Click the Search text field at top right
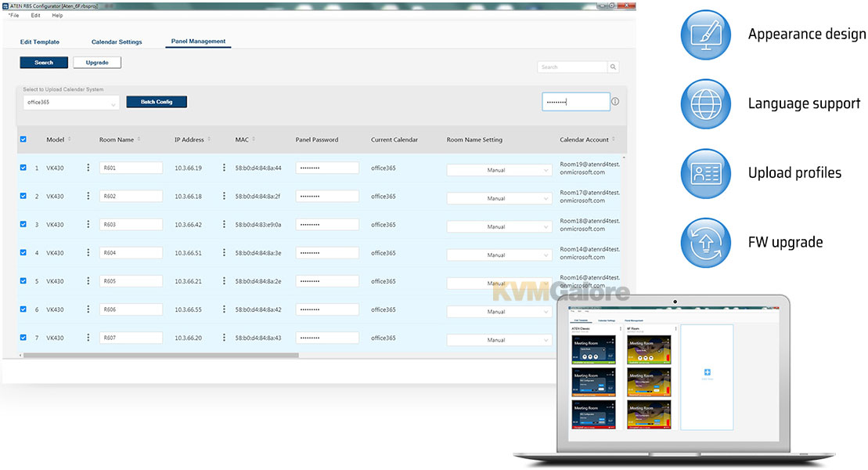The width and height of the screenshot is (868, 470). (572, 67)
